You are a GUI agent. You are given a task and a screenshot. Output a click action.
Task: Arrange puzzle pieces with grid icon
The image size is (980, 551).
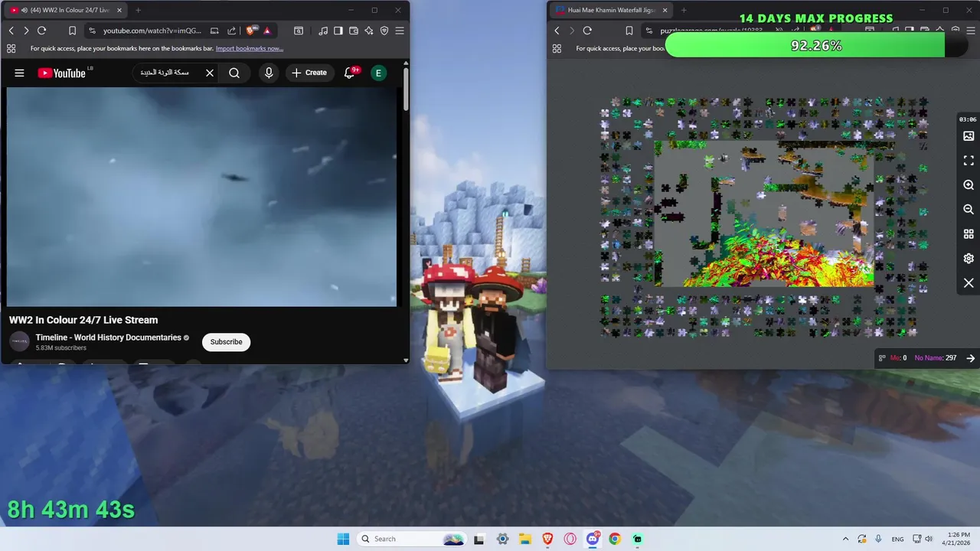point(969,234)
